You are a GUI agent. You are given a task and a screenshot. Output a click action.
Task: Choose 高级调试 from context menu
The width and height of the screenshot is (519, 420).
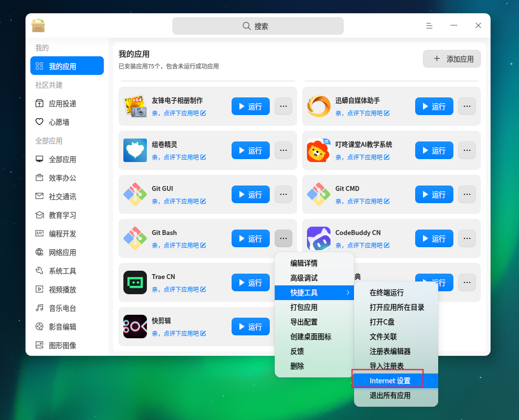pyautogui.click(x=314, y=278)
